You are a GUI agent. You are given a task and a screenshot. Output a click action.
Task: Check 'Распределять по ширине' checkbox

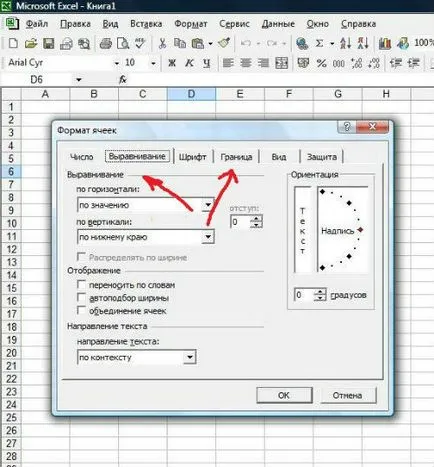pyautogui.click(x=81, y=257)
